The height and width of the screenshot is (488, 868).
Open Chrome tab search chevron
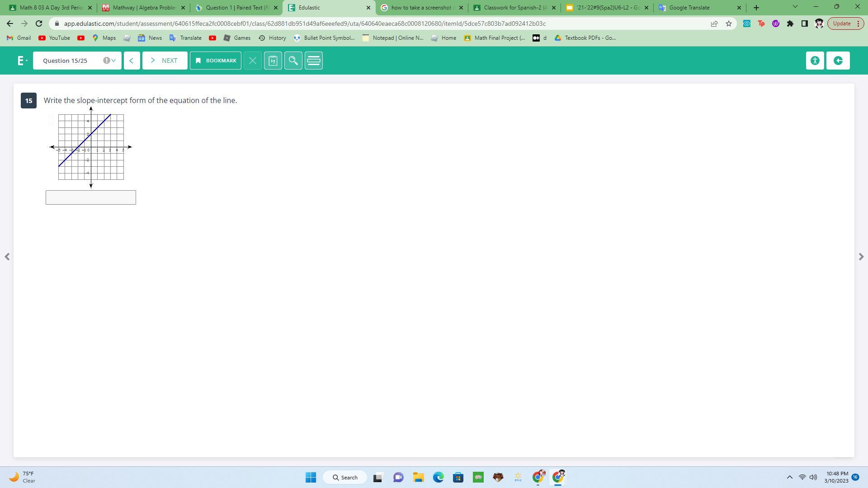click(795, 7)
